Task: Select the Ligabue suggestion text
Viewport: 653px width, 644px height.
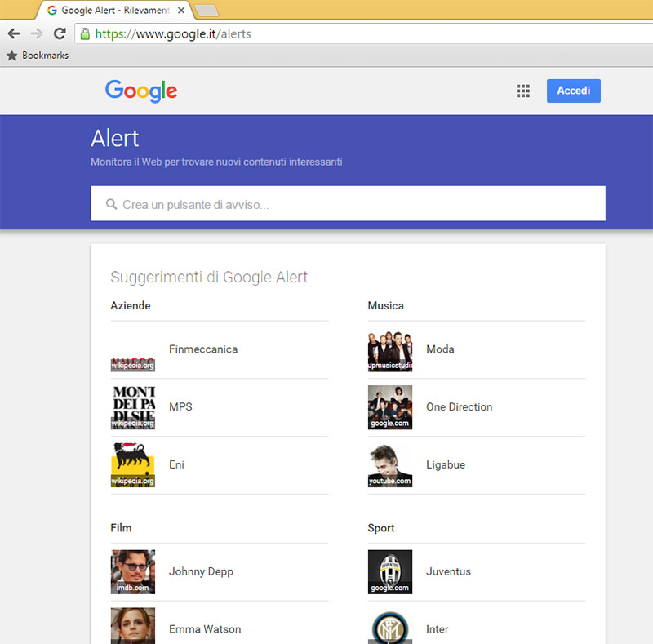Action: point(446,465)
